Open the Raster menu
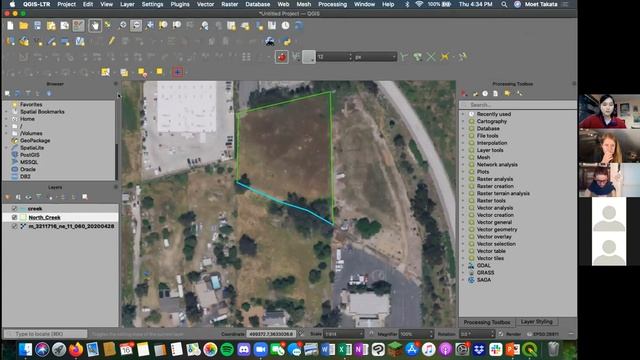This screenshot has height=360, width=640. click(229, 4)
